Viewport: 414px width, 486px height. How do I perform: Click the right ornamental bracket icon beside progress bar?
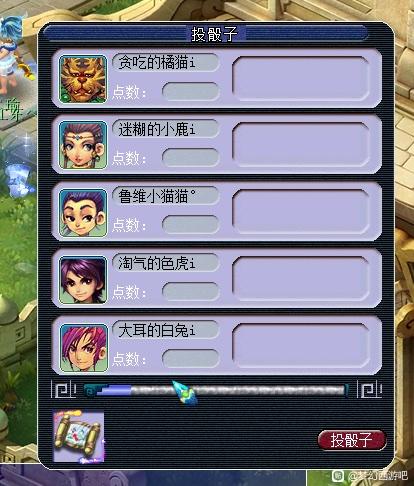[369, 389]
